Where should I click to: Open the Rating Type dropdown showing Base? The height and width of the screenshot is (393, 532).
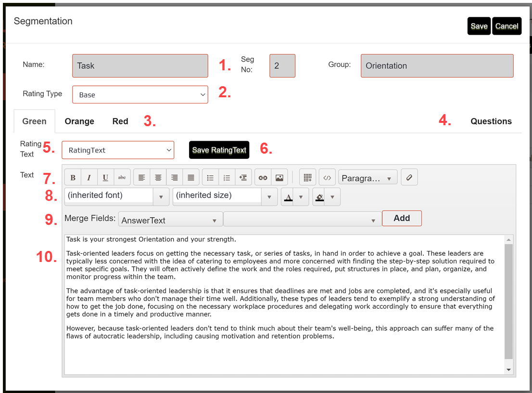coord(139,94)
